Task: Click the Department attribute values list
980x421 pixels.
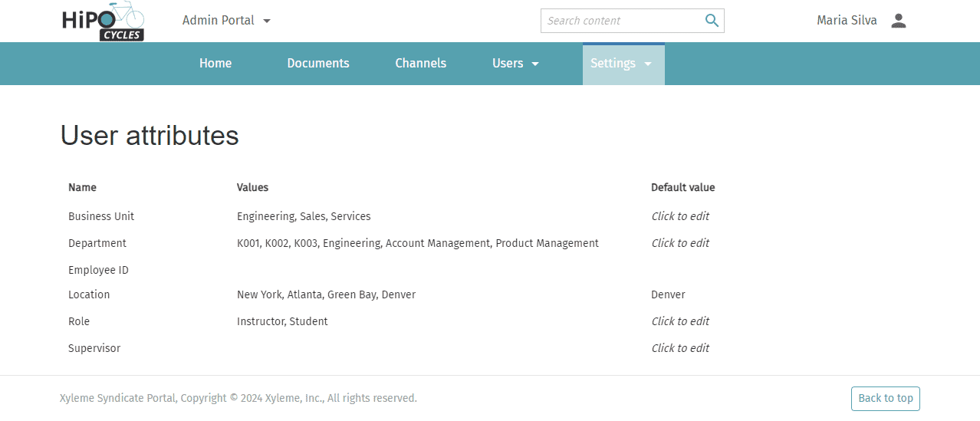Action: [x=417, y=243]
